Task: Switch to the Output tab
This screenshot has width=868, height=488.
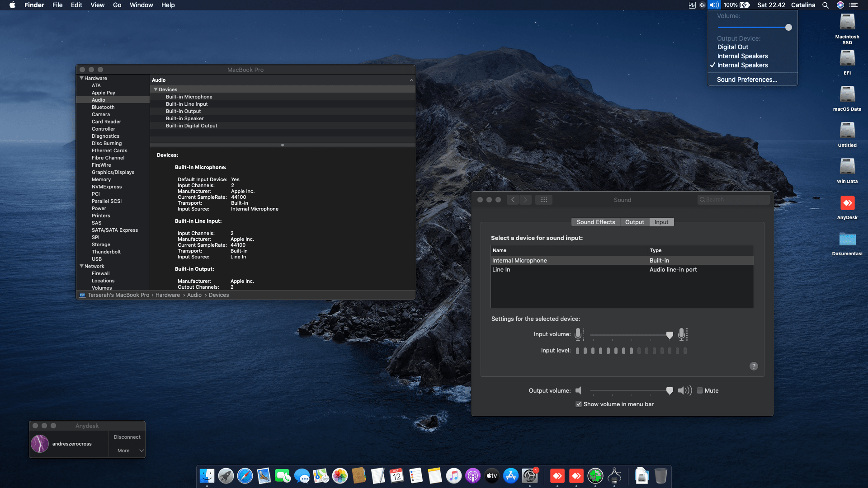Action: coord(635,222)
